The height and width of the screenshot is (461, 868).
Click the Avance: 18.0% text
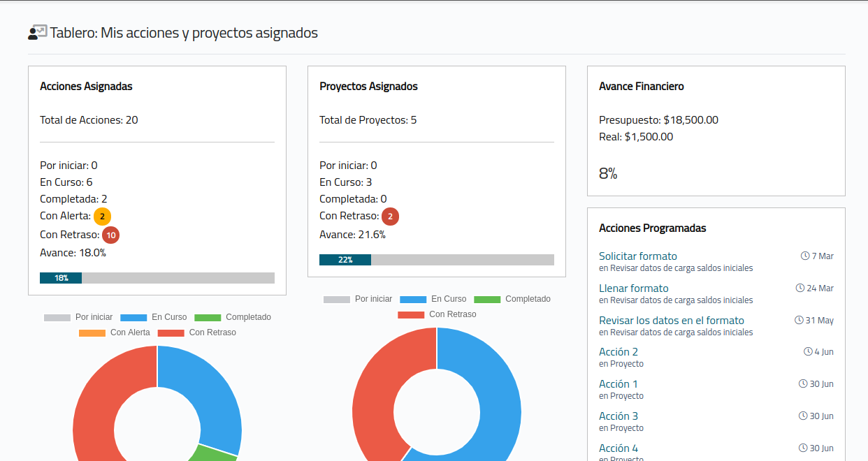click(x=73, y=253)
